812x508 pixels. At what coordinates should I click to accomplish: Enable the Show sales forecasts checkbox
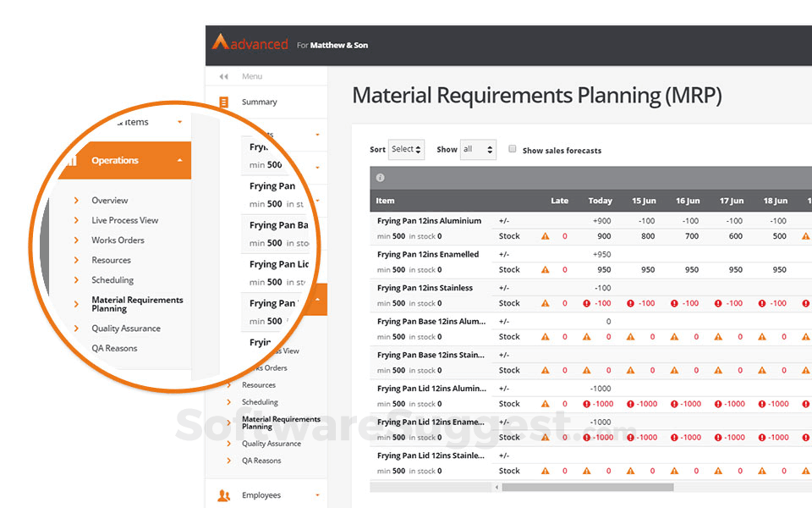[x=513, y=149]
